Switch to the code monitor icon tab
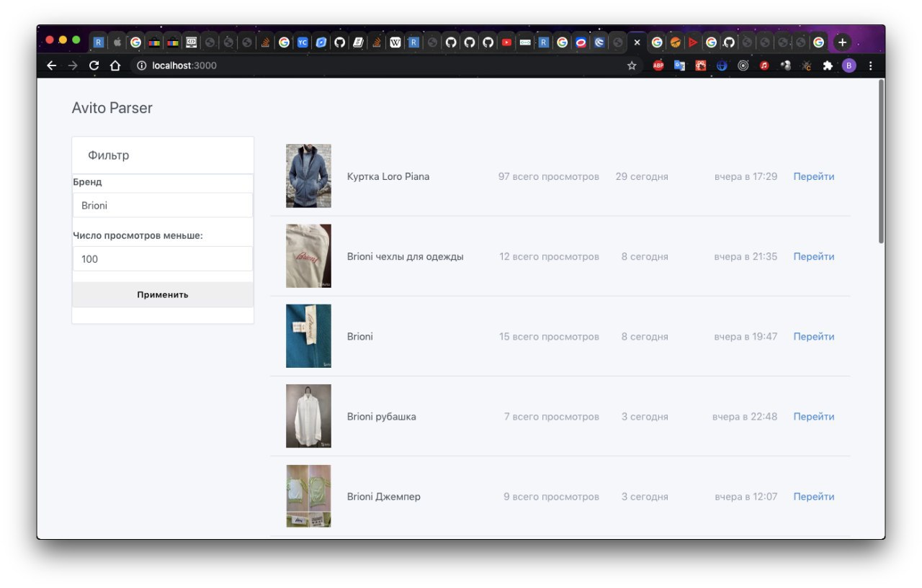The height and width of the screenshot is (588, 922). click(x=191, y=42)
